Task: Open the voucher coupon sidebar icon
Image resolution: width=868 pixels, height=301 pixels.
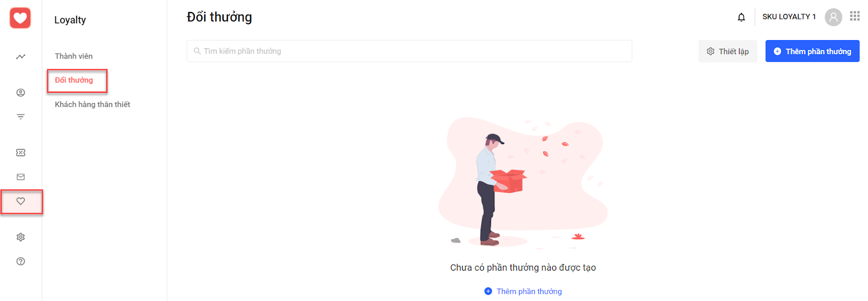Action: pos(21,152)
